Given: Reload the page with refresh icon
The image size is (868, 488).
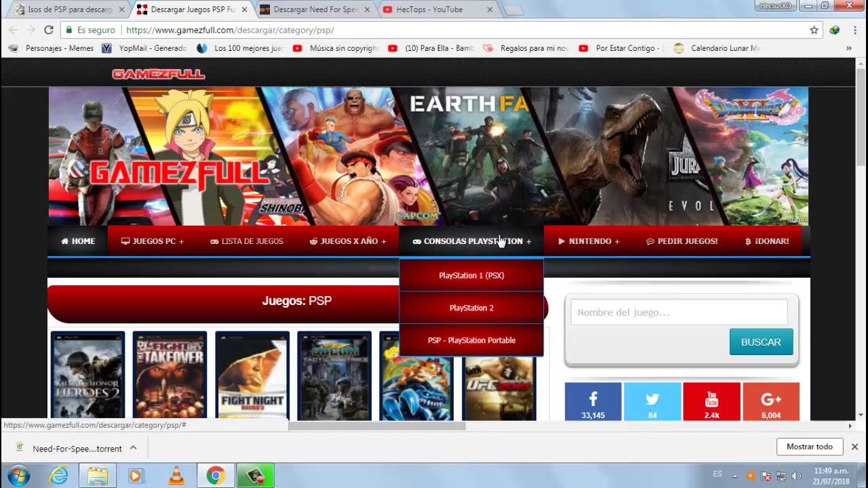Looking at the screenshot, I should pos(49,30).
